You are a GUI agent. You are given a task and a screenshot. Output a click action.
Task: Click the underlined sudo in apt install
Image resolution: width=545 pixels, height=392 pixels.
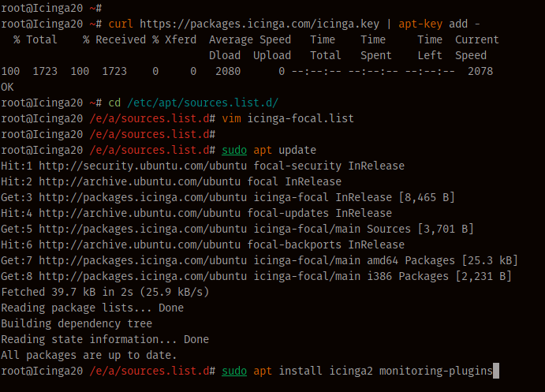point(234,371)
